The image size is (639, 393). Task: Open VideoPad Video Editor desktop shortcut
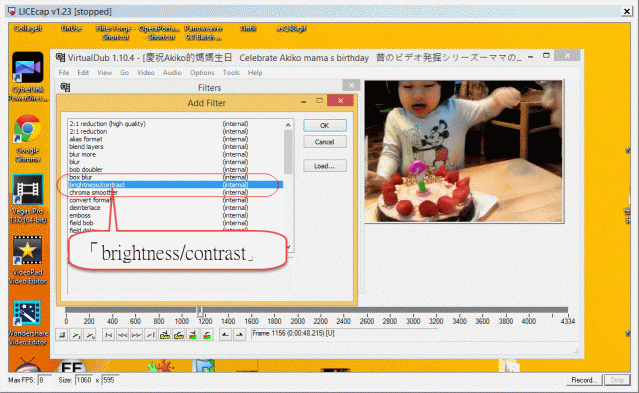pyautogui.click(x=28, y=260)
